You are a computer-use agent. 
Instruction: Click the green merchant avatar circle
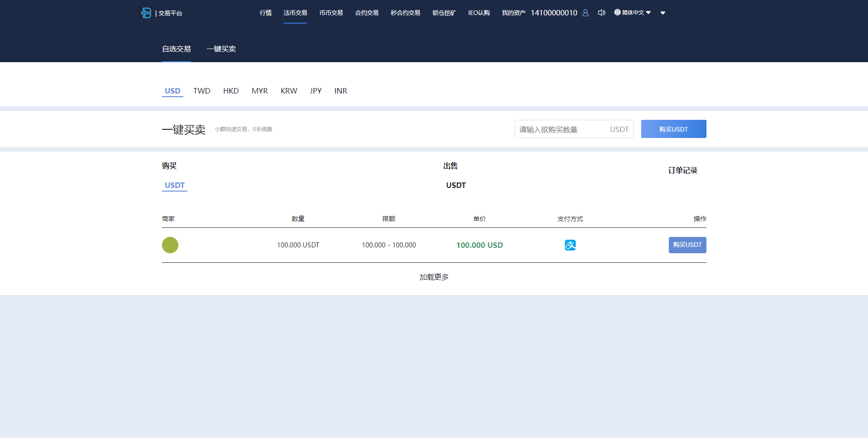coord(170,245)
